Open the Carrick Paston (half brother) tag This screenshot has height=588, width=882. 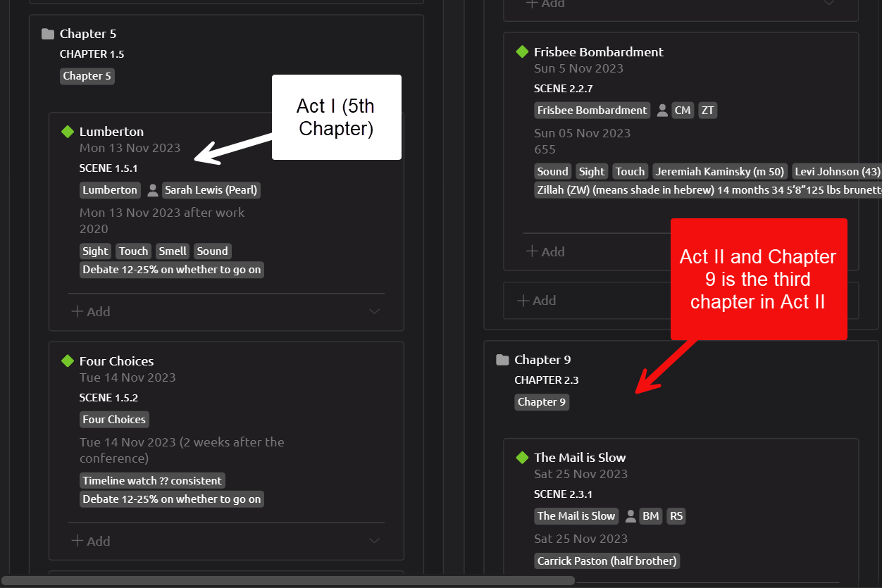click(x=607, y=561)
